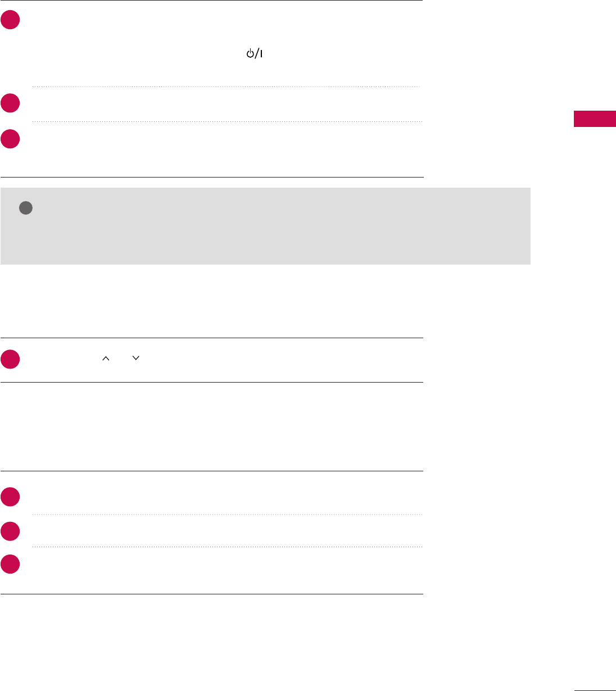616x691 pixels.
Task: Click the second dotted divider in the upper step group
Action: click(x=226, y=121)
